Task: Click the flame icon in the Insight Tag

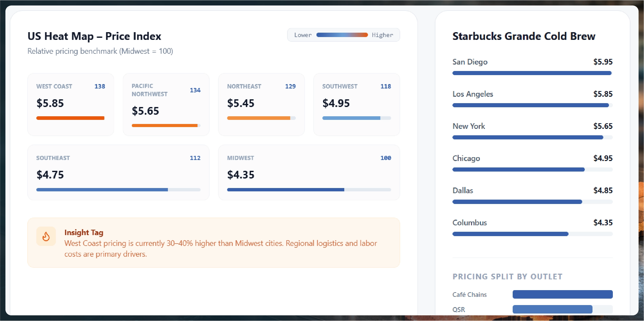Action: (x=46, y=236)
